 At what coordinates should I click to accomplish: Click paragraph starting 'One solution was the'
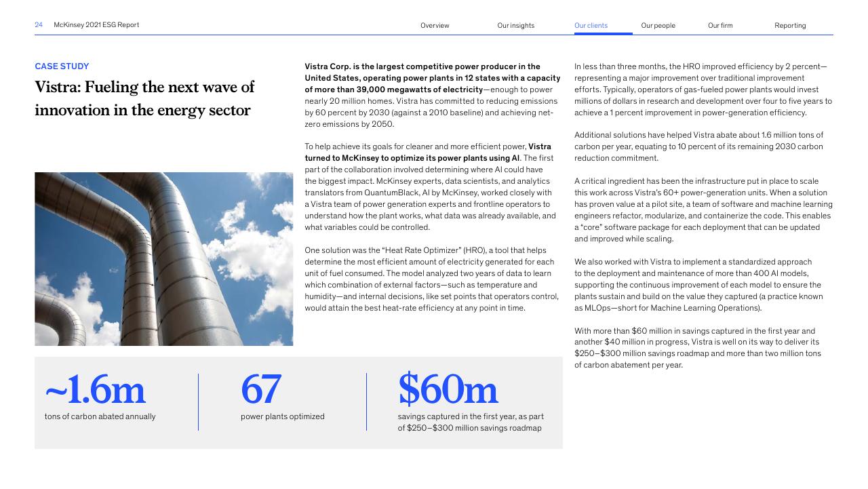point(432,279)
